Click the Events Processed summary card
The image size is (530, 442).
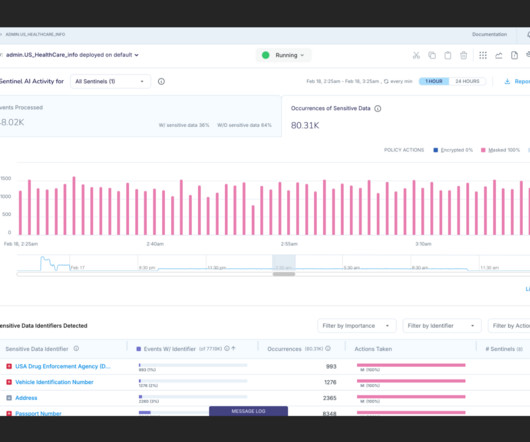[140, 116]
